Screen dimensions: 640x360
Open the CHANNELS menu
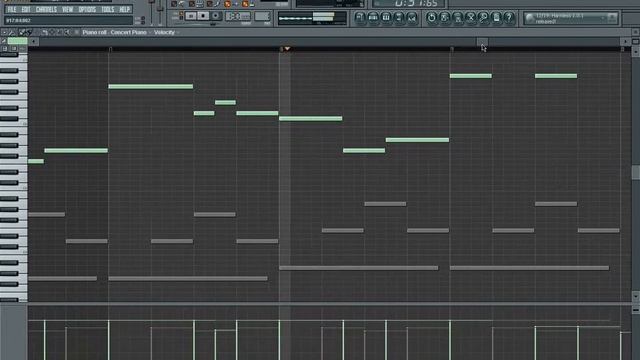(46, 9)
